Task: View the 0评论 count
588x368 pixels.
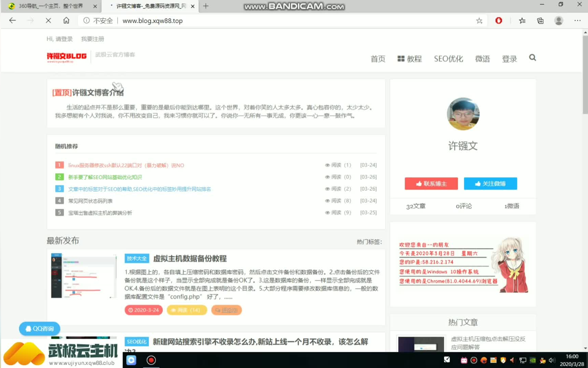Action: pyautogui.click(x=463, y=206)
